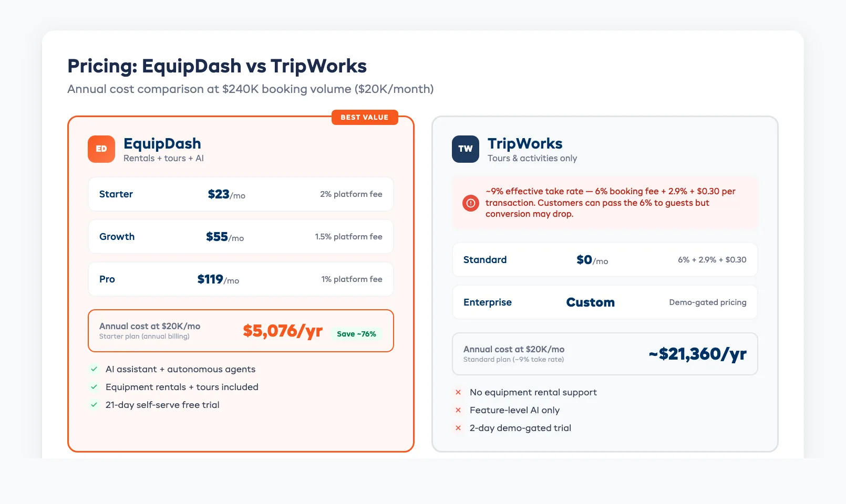Open the EquipDash annual cost breakdown
This screenshot has width=846, height=504.
(240, 331)
